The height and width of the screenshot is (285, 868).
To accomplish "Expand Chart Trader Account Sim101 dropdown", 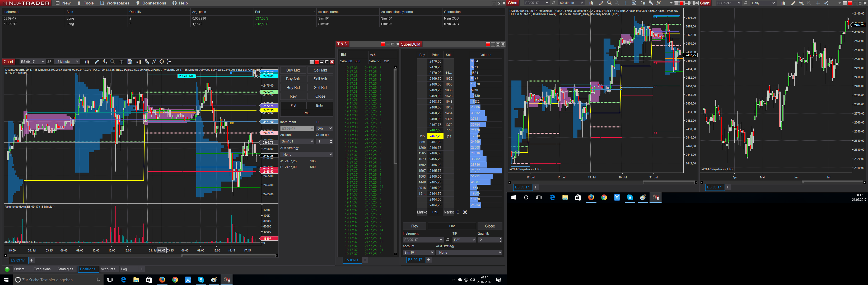I will click(x=297, y=141).
